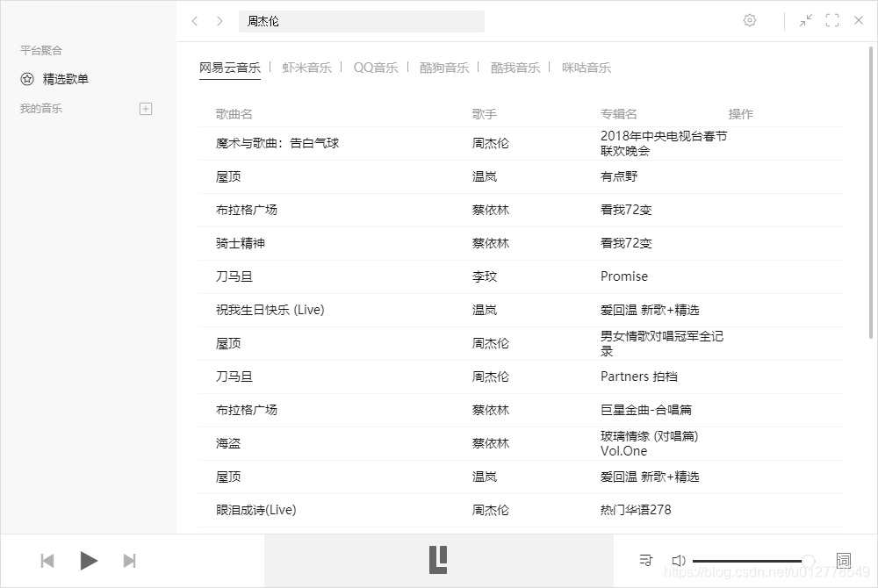Click the 平台聚合 sidebar heading

(41, 50)
